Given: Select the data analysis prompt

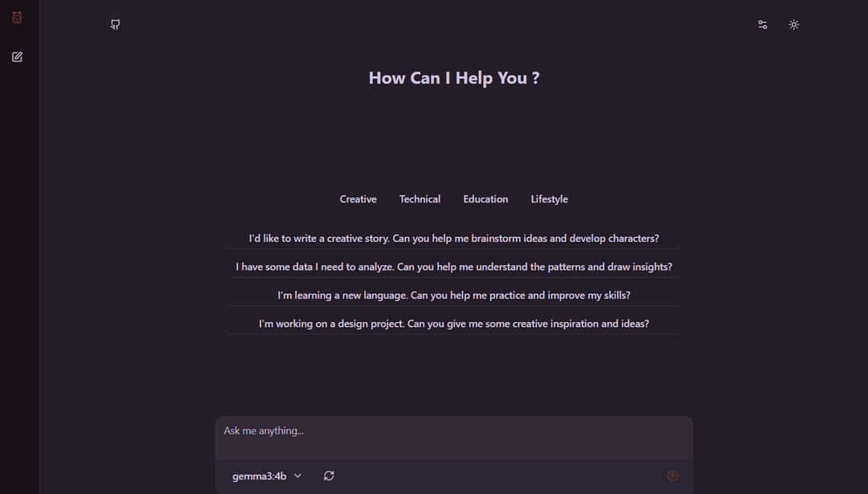Looking at the screenshot, I should coord(453,266).
